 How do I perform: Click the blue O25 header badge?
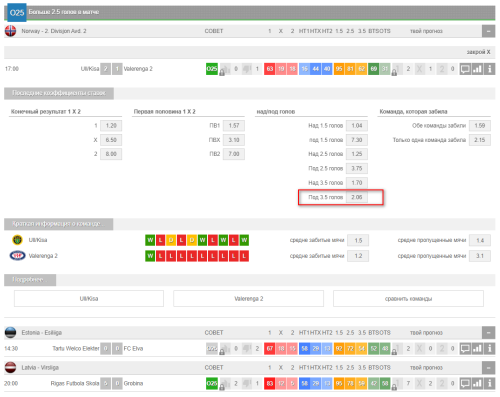(17, 13)
